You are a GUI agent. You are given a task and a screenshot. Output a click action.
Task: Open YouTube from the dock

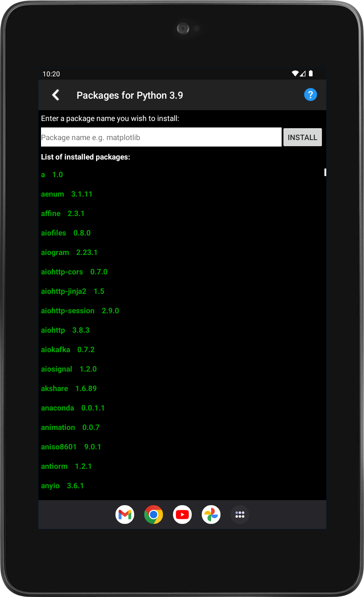coord(182,515)
